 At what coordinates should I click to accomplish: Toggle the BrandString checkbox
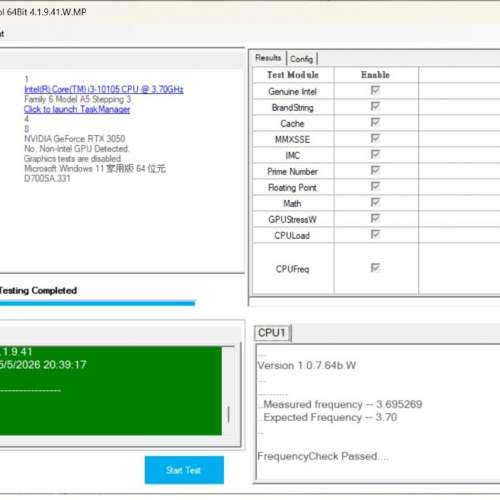click(x=375, y=106)
